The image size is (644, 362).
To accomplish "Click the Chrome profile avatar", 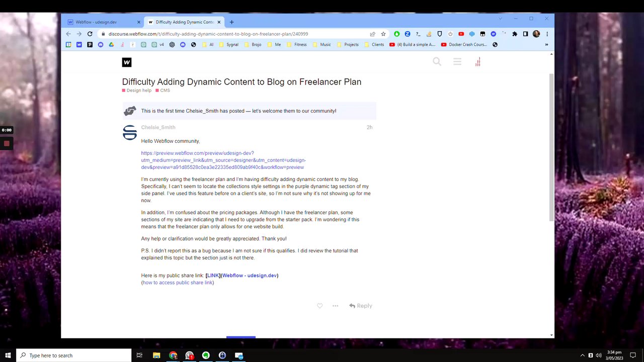I will pos(536,34).
